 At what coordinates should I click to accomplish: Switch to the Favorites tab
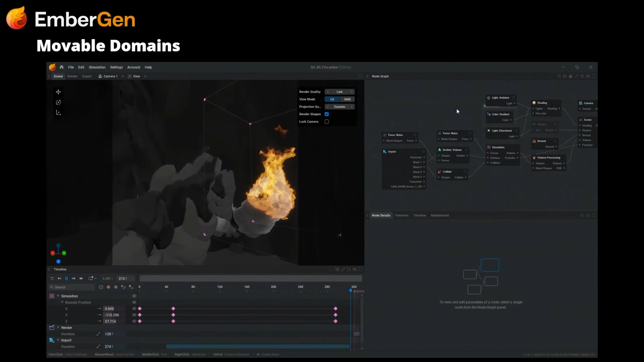[x=401, y=215]
